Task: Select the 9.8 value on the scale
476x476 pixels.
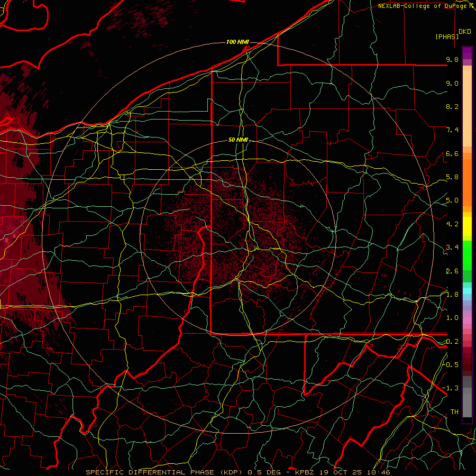Action: pyautogui.click(x=452, y=59)
